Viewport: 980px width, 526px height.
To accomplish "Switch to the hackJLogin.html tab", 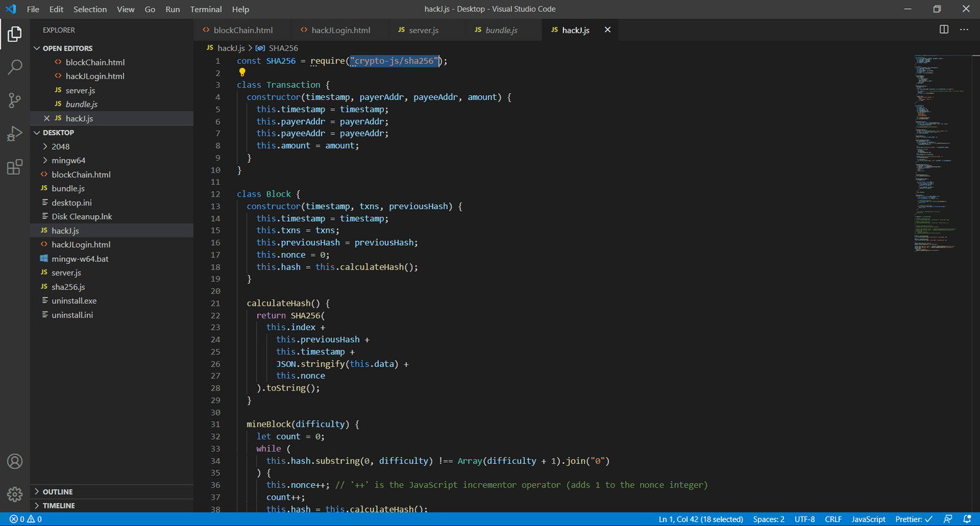I will coord(340,30).
